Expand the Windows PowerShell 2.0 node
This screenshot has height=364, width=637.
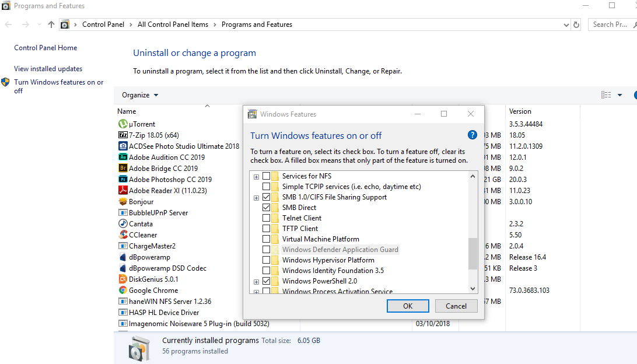pyautogui.click(x=256, y=282)
